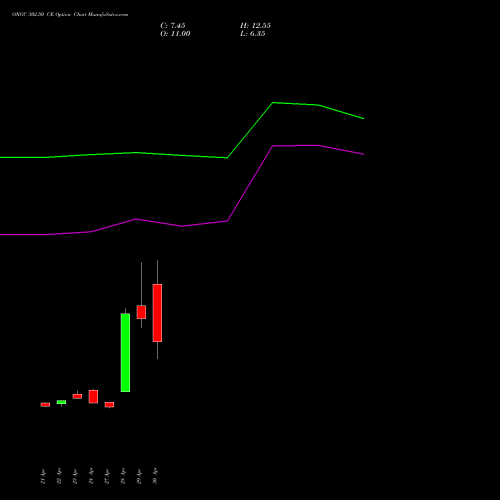Screen dimensions: 500x500
Task: Click the '24 Apr' date axis label
Action: (x=91, y=476)
